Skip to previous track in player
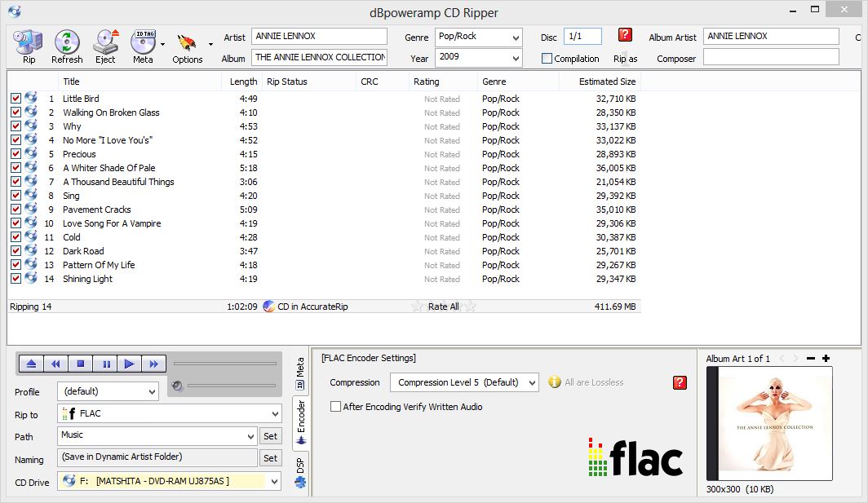The image size is (868, 503). coord(55,364)
